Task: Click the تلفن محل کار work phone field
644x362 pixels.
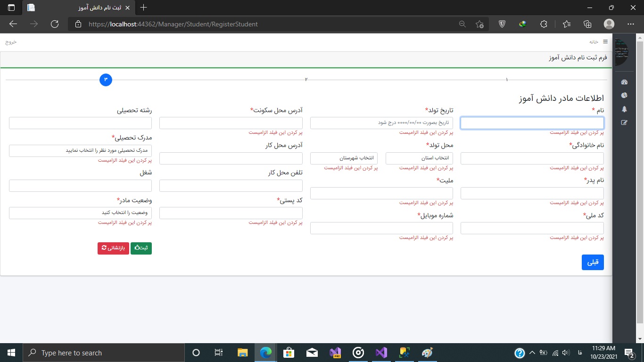Action: tap(231, 186)
